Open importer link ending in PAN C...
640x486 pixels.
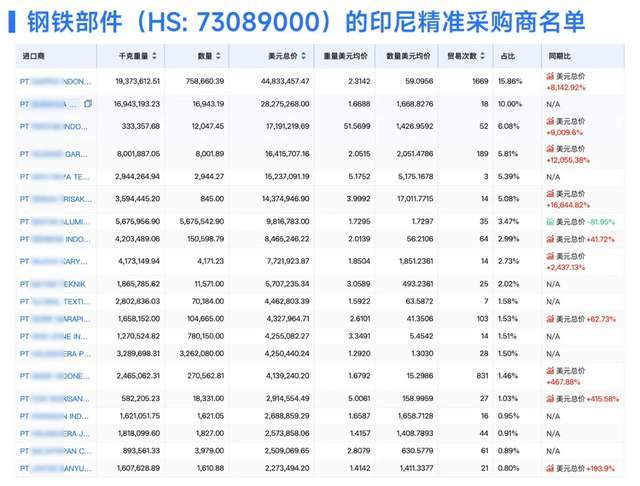click(x=55, y=451)
